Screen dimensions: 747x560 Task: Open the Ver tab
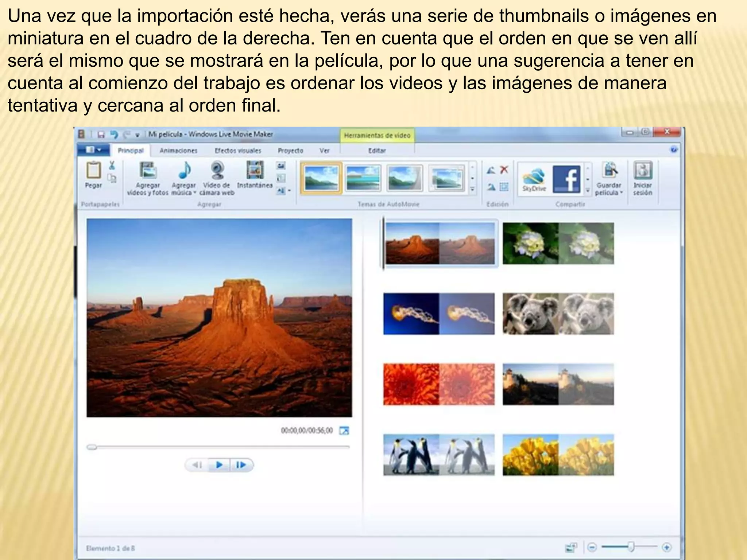point(324,151)
